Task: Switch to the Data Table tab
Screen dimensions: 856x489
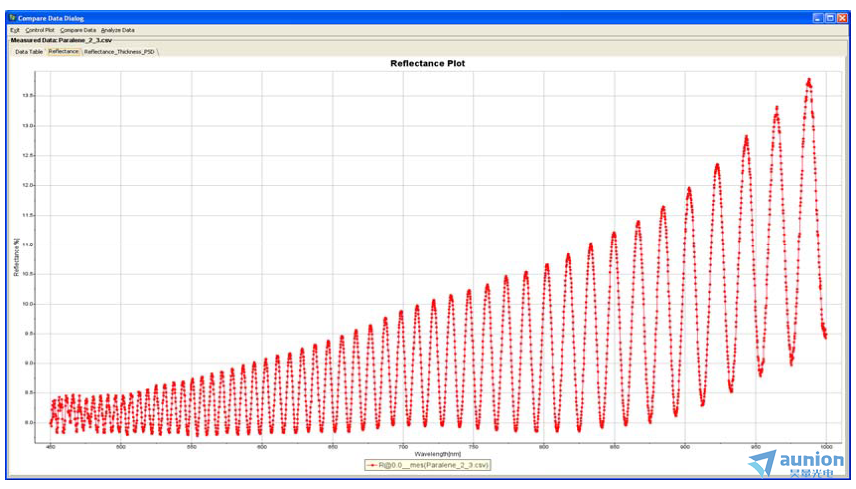Action: (x=29, y=52)
